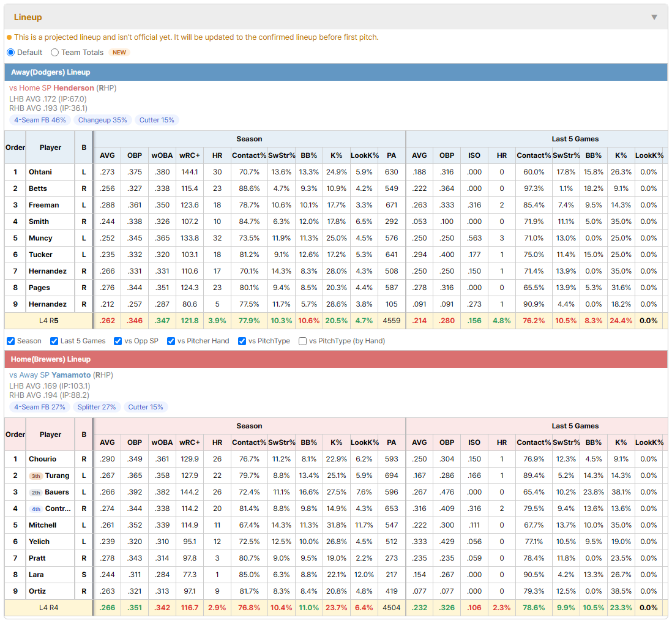Image resolution: width=672 pixels, height=623 pixels.
Task: Collapse the Lineup panel arrow
Action: coord(654,17)
